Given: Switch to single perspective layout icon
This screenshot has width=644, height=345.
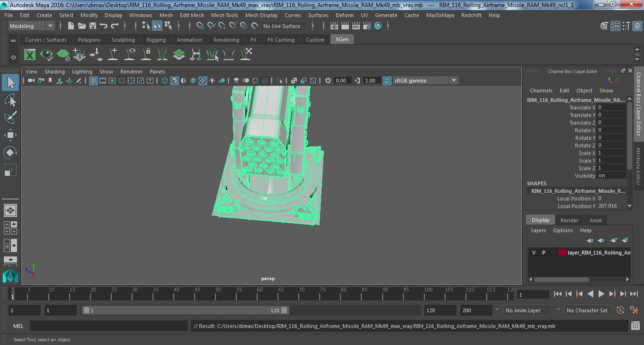Looking at the screenshot, I should (x=10, y=210).
